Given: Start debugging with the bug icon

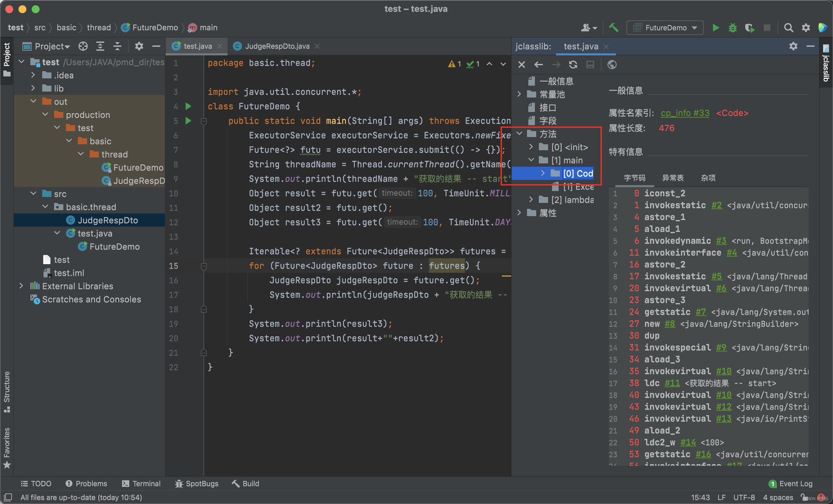Looking at the screenshot, I should pos(733,28).
